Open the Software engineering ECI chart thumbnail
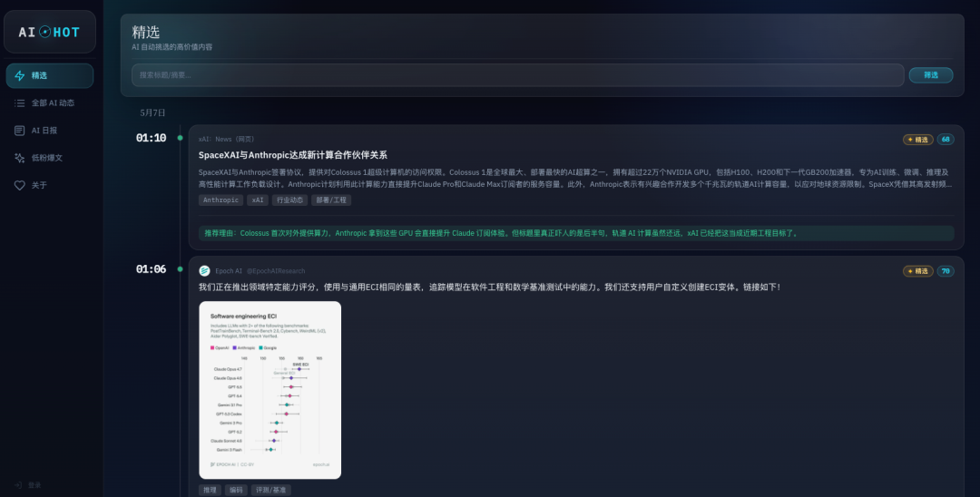The image size is (980, 497). 270,390
